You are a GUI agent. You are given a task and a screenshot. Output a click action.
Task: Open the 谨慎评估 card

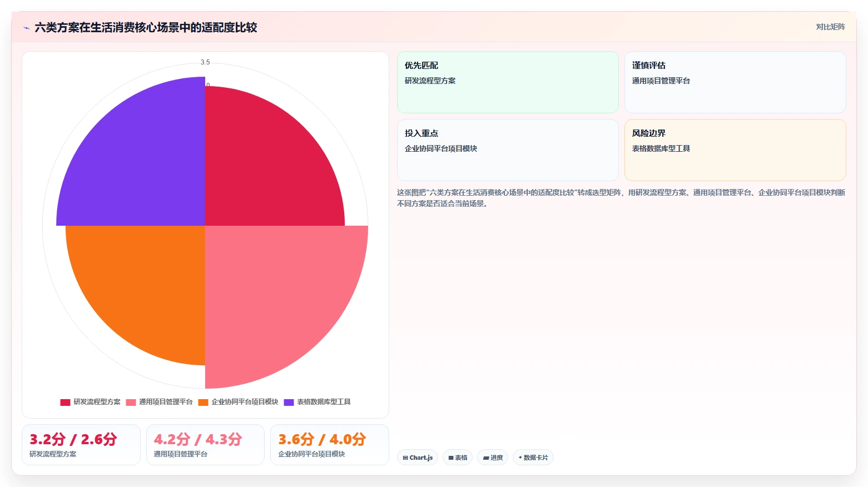coord(735,82)
